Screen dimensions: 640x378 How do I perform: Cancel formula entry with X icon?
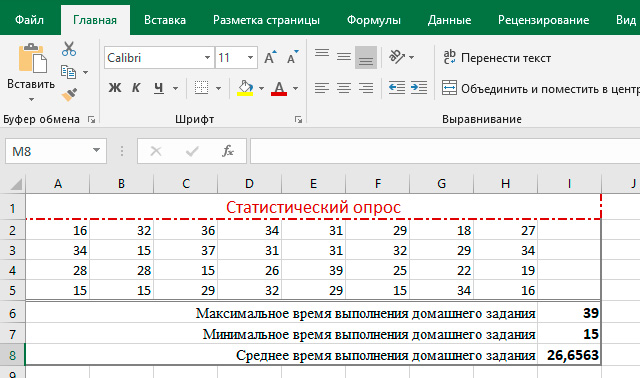156,151
